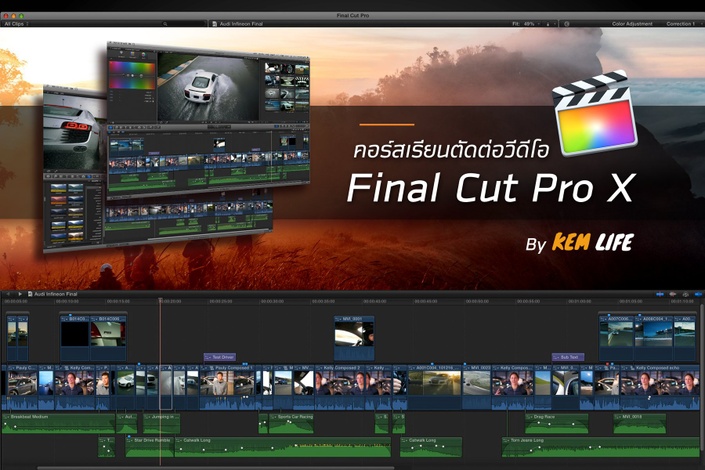Select the Drag Race audio clip

557,424
